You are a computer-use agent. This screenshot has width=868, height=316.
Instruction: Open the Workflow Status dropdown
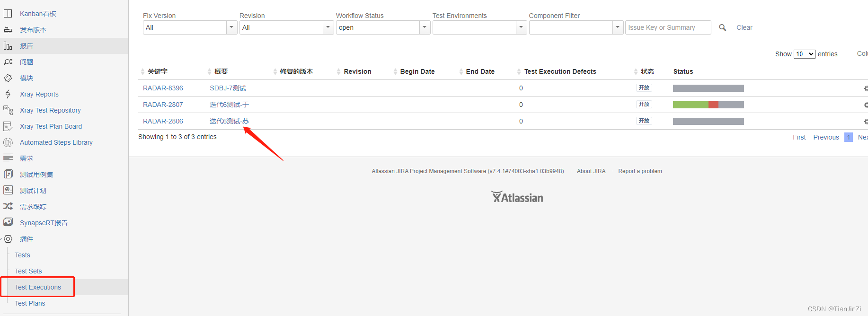coord(425,27)
